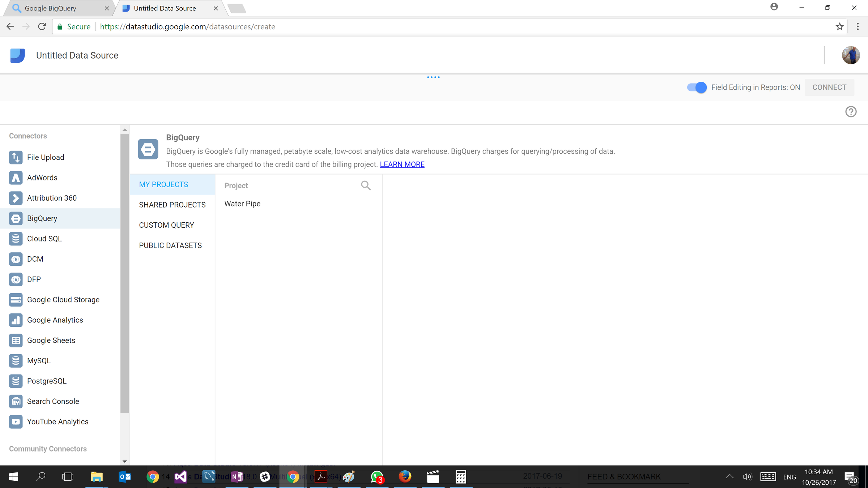868x488 pixels.
Task: Choose the AdWords connector
Action: click(60, 177)
